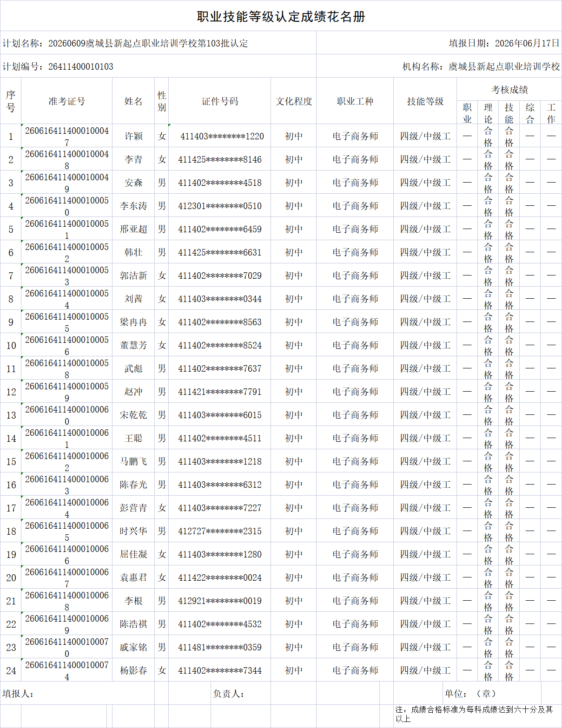Select the name cell 屈佳凝
Viewport: 562px width, 728px height.
click(x=133, y=554)
